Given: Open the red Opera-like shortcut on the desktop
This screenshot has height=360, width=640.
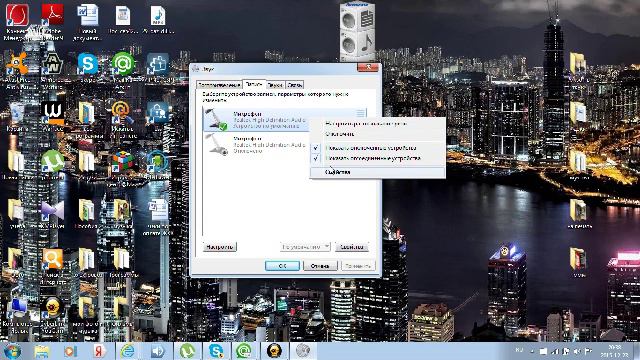Looking at the screenshot, I should [x=17, y=15].
